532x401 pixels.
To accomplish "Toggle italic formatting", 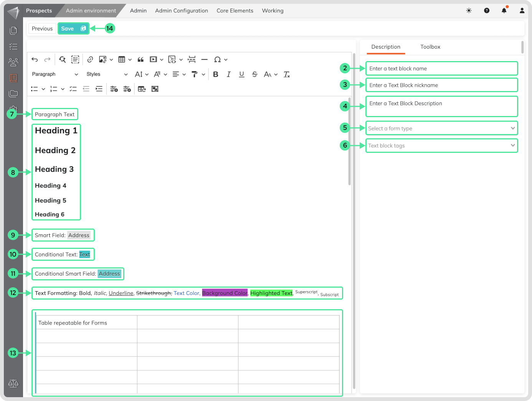I will [229, 75].
